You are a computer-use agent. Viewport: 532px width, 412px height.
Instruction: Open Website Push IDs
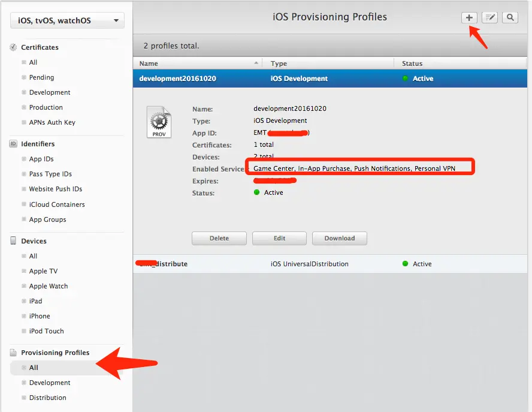[55, 189]
